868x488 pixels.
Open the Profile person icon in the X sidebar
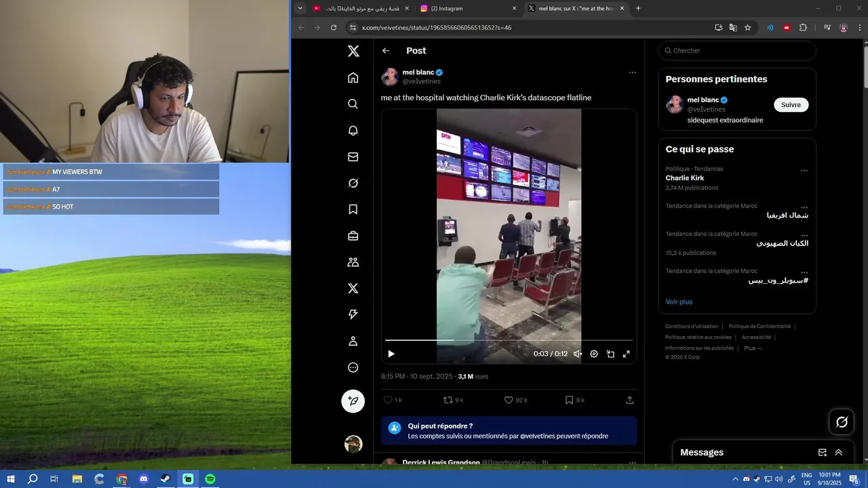tap(353, 341)
